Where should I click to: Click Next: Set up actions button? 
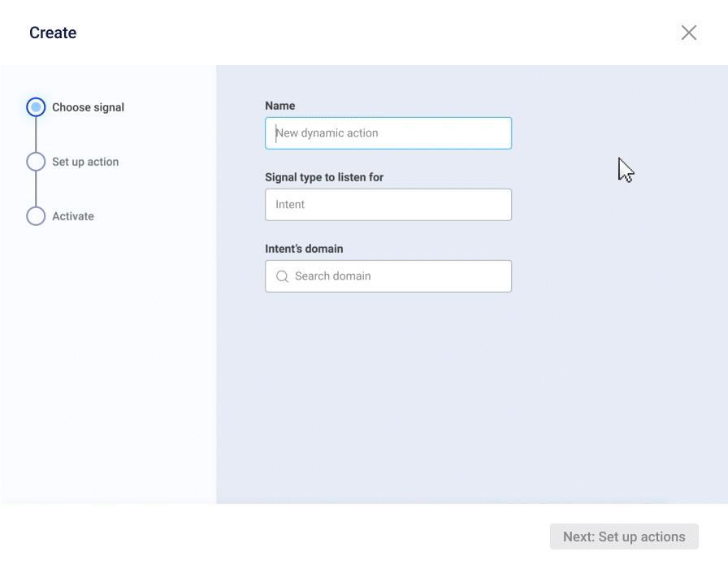[x=624, y=536]
